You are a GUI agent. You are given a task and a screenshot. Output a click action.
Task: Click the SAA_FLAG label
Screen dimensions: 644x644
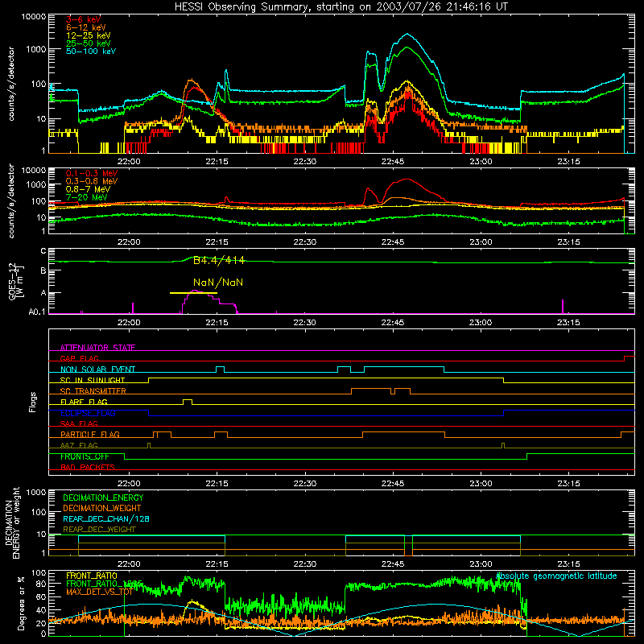coord(79,423)
